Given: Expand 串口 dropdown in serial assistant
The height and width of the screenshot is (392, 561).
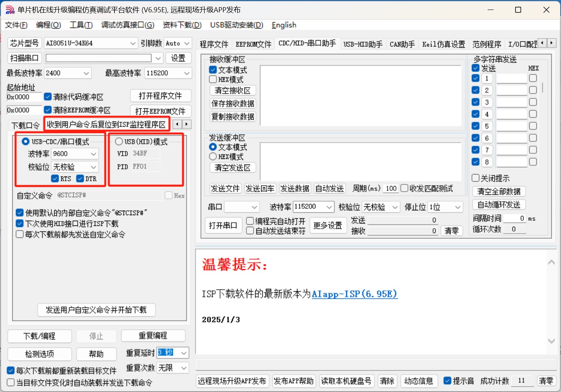Looking at the screenshot, I should (254, 207).
